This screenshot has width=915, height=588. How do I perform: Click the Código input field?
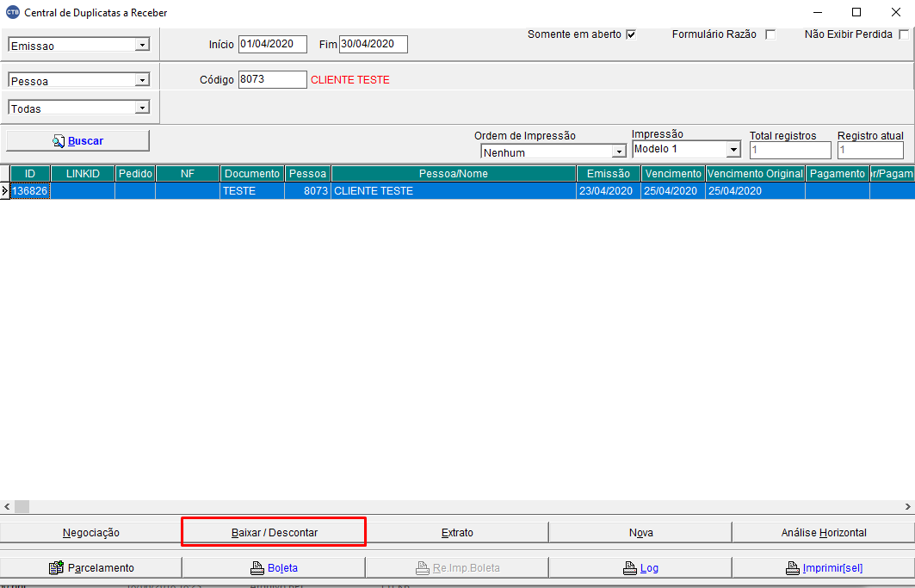[x=272, y=79]
